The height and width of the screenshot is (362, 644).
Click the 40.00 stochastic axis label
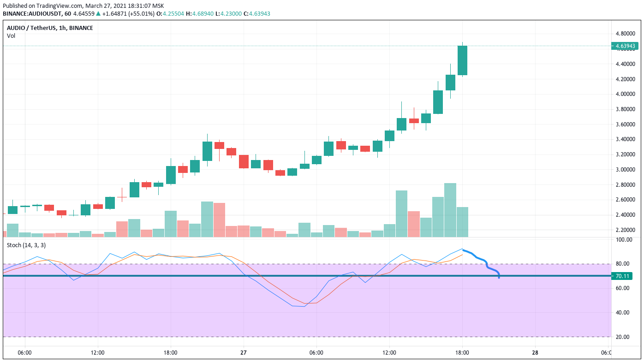622,313
